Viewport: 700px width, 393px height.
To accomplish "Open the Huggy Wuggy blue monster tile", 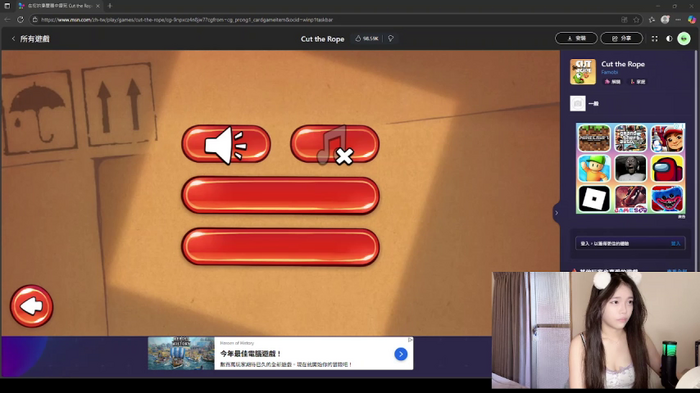I will pyautogui.click(x=667, y=199).
